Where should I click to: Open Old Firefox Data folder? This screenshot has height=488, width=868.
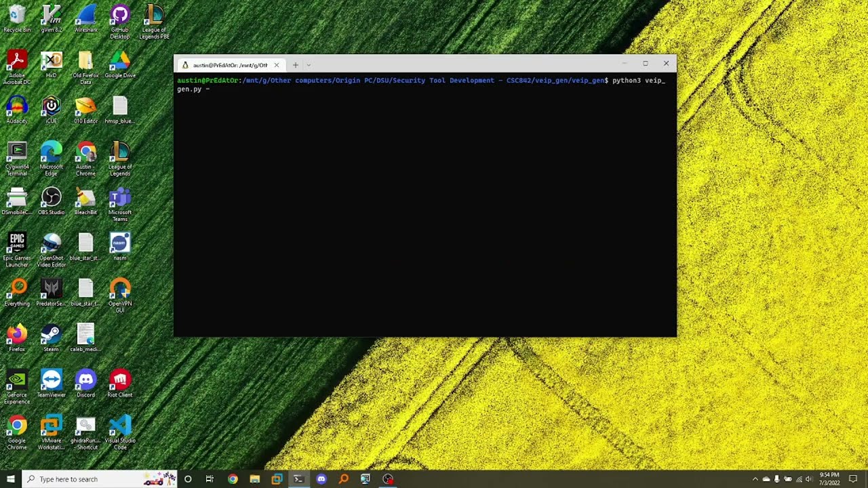point(85,68)
